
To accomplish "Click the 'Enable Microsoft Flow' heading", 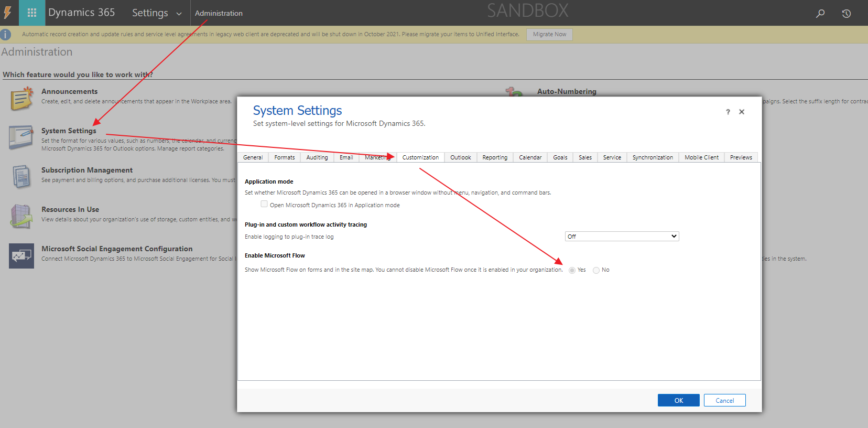I will (x=275, y=255).
